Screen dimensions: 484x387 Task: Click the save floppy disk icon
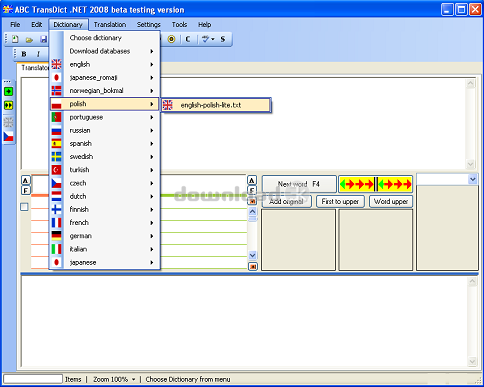[x=43, y=39]
